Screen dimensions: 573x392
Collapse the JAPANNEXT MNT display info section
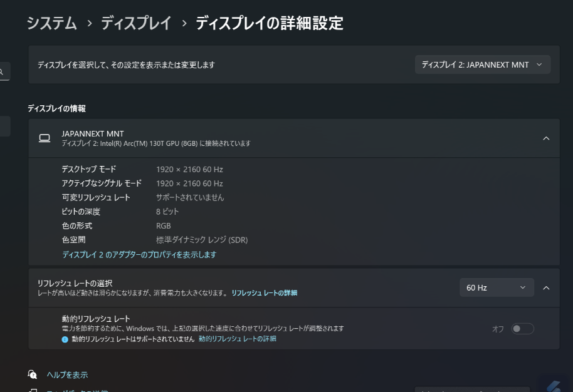coord(546,138)
